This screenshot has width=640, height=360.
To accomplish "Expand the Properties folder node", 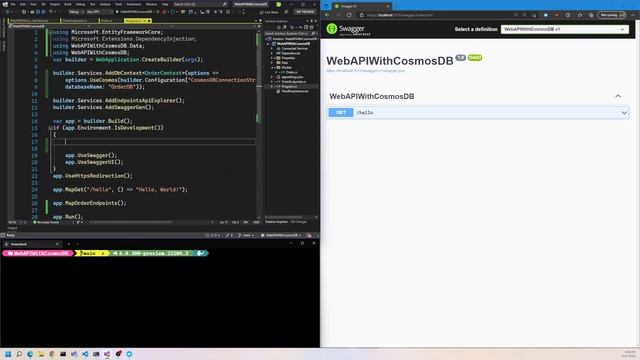I will 272,58.
